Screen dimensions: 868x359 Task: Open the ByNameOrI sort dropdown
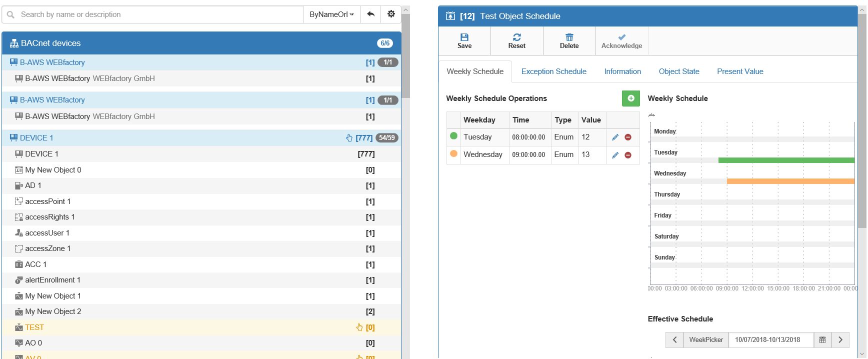point(331,14)
